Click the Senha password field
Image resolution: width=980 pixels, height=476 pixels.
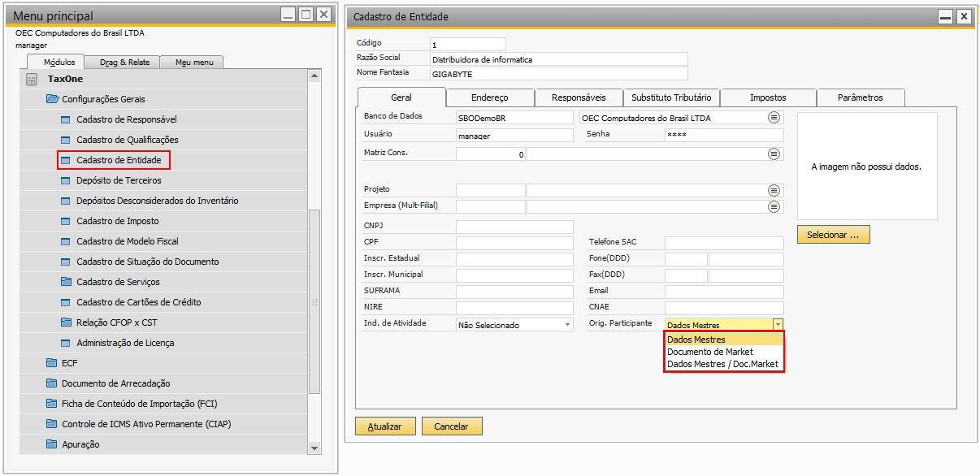[724, 136]
